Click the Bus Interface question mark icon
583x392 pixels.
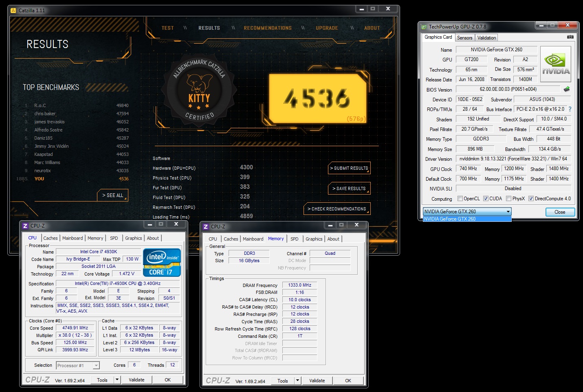[570, 109]
